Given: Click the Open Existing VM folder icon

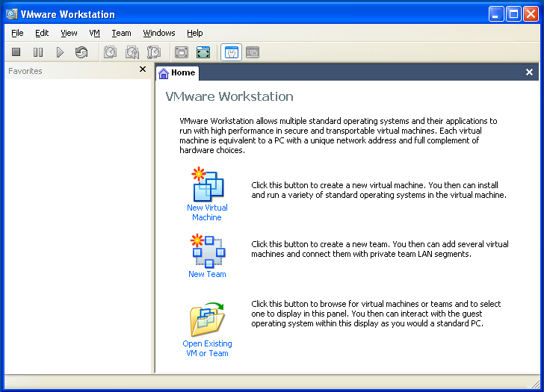Looking at the screenshot, I should 207,319.
